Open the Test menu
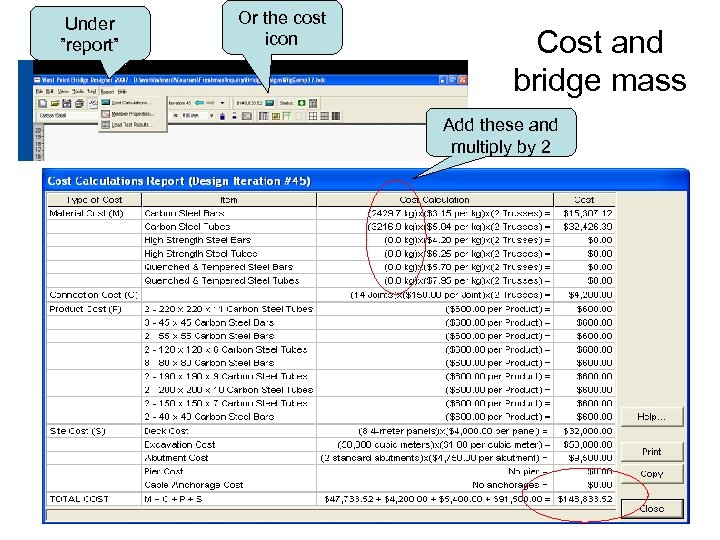 92,91
